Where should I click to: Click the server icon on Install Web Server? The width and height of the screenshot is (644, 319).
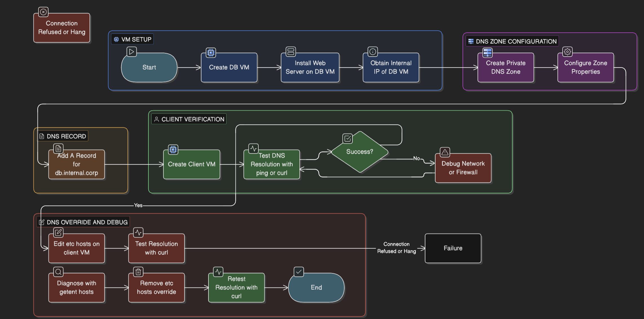coord(291,52)
